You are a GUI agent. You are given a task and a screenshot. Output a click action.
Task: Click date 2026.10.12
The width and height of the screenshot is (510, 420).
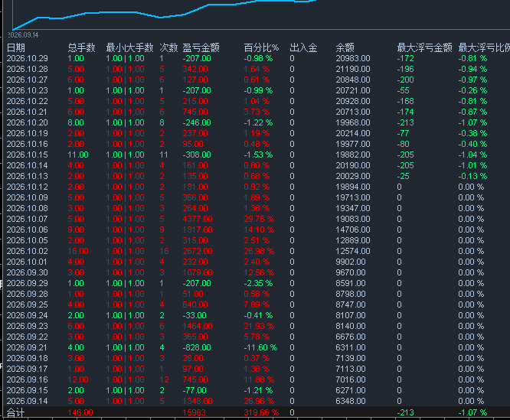pyautogui.click(x=27, y=187)
